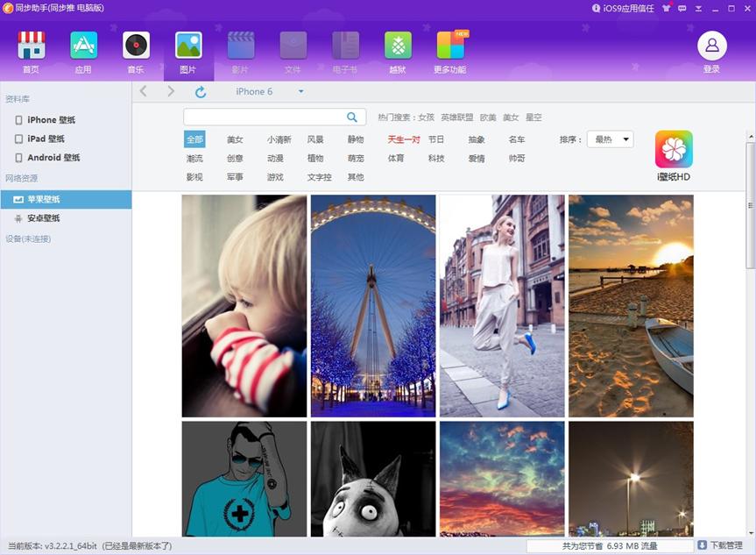Open the Ferris wheel wallpaper thumbnail
This screenshot has height=555, width=756.
(x=373, y=305)
